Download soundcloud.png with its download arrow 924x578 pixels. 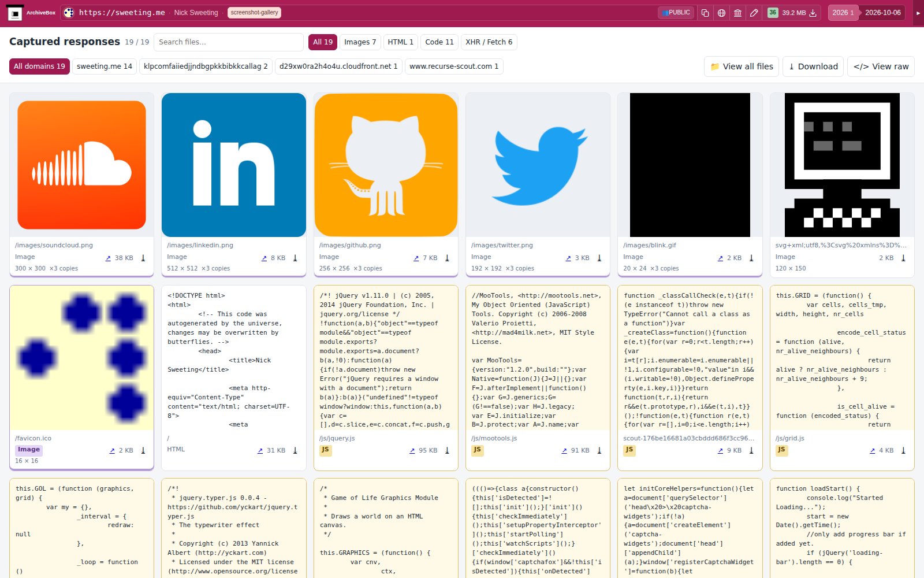pyautogui.click(x=143, y=258)
